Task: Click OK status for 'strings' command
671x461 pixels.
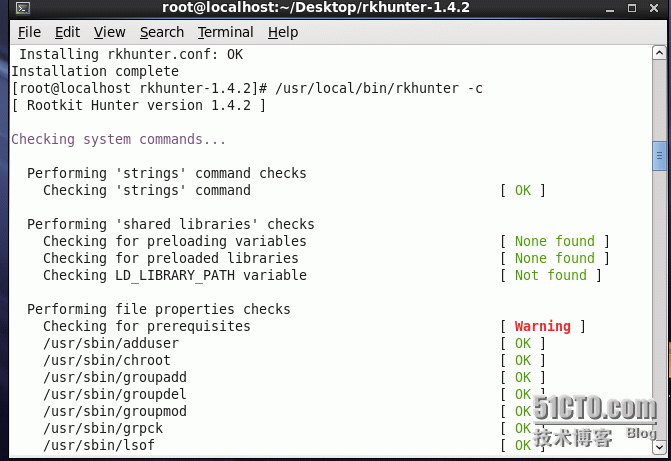Action: coord(523,190)
